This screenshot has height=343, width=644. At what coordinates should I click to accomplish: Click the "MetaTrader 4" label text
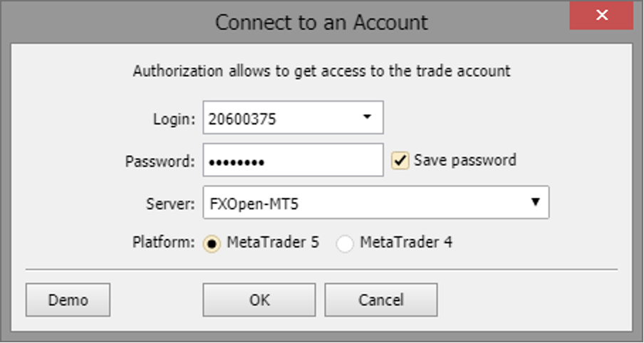(406, 243)
